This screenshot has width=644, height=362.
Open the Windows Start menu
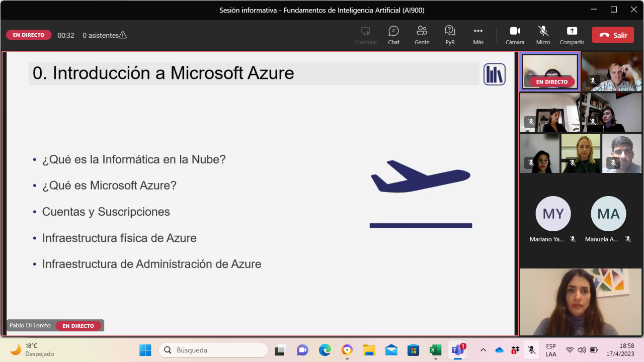coord(145,350)
